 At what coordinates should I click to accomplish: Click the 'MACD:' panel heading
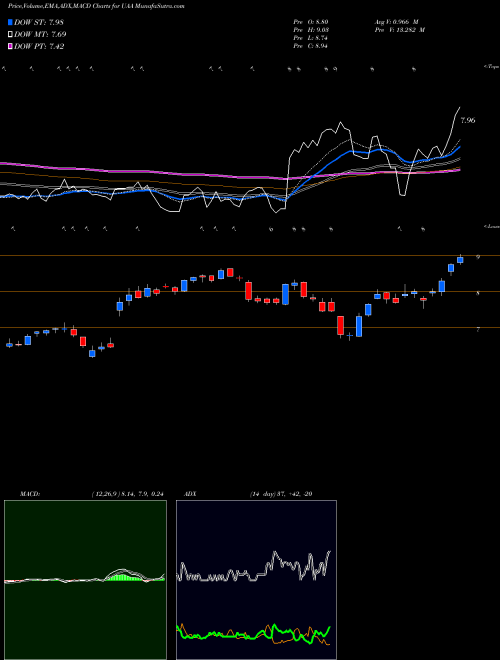coord(29,494)
